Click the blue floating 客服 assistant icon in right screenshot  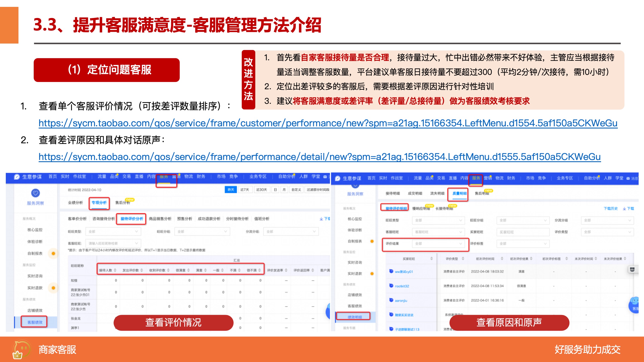(x=634, y=305)
